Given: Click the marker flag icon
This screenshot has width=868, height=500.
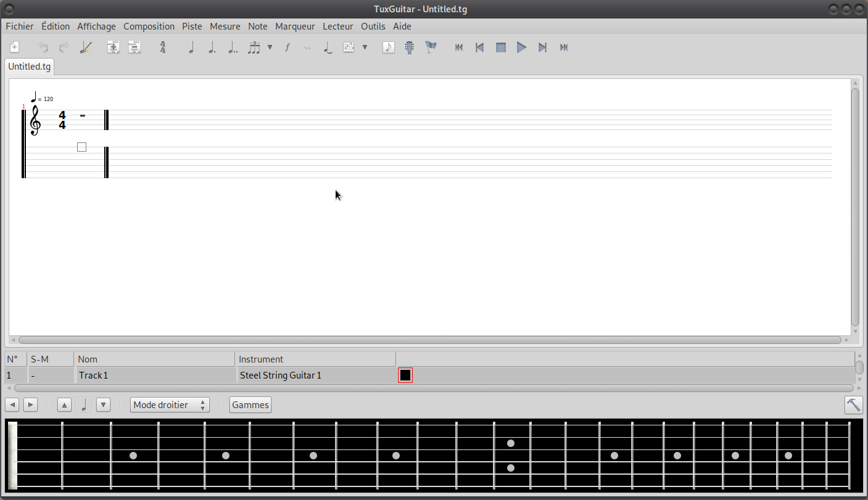Looking at the screenshot, I should (431, 47).
